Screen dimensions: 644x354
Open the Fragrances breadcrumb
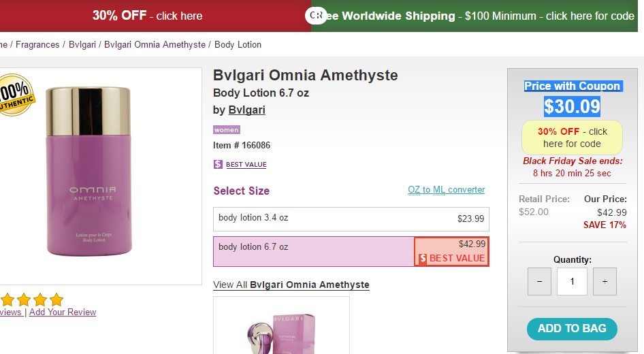tap(37, 45)
